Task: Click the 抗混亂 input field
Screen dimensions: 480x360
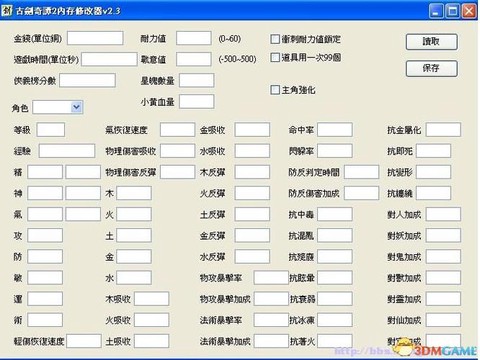Action: (x=335, y=235)
